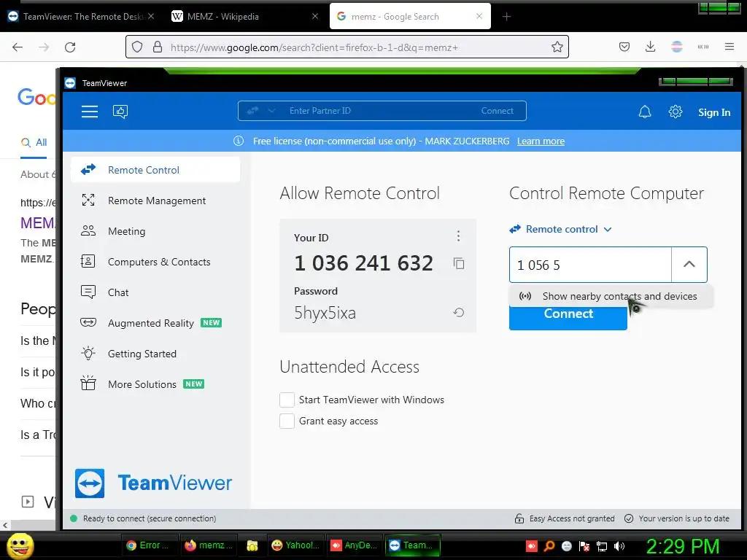The width and height of the screenshot is (747, 560).
Task: Open the Error Chrome taskbar item
Action: point(150,545)
